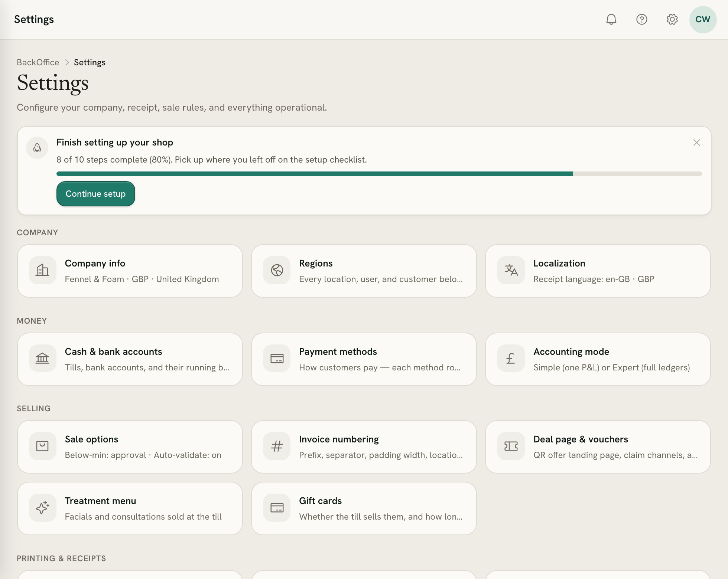Click the breadcrumb chevron separator
Viewport: 728px width, 579px height.
(x=67, y=62)
